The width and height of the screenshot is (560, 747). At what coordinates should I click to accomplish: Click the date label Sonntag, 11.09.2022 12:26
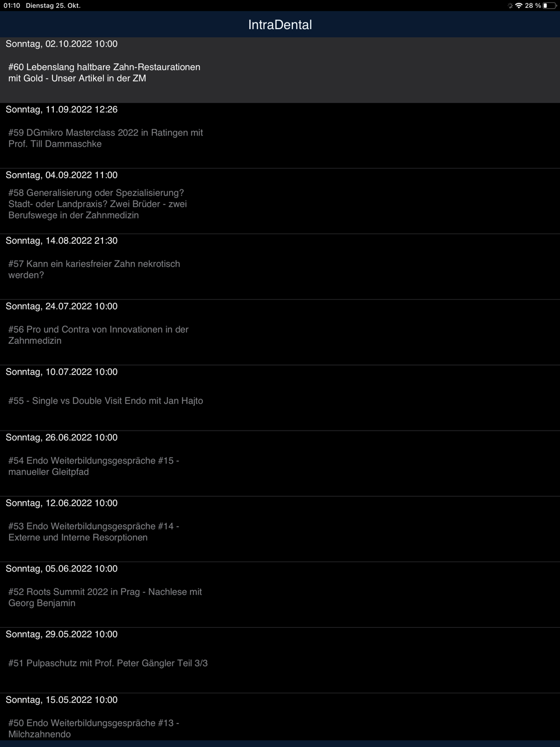pyautogui.click(x=62, y=110)
